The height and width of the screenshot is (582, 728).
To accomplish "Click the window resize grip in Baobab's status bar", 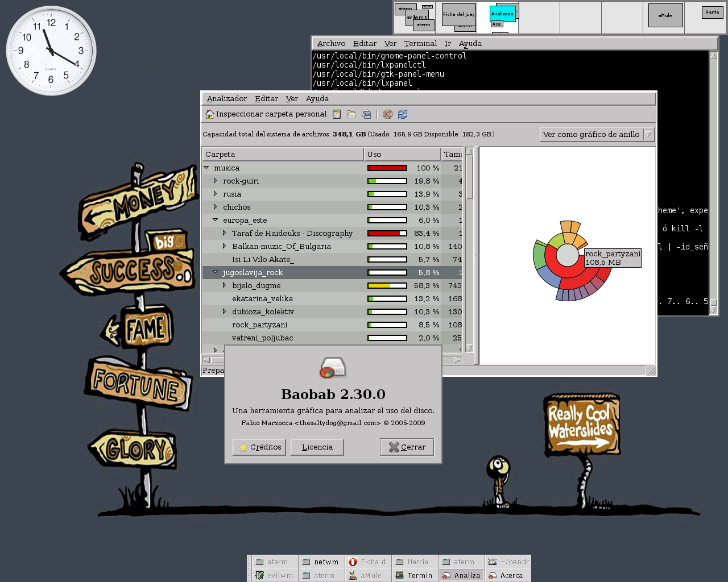I will (651, 371).
